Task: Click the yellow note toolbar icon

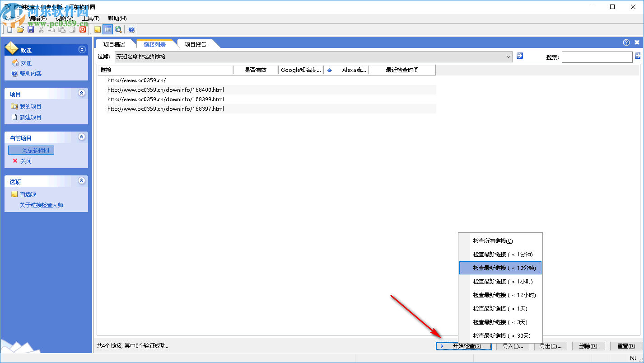Action: coord(97,29)
